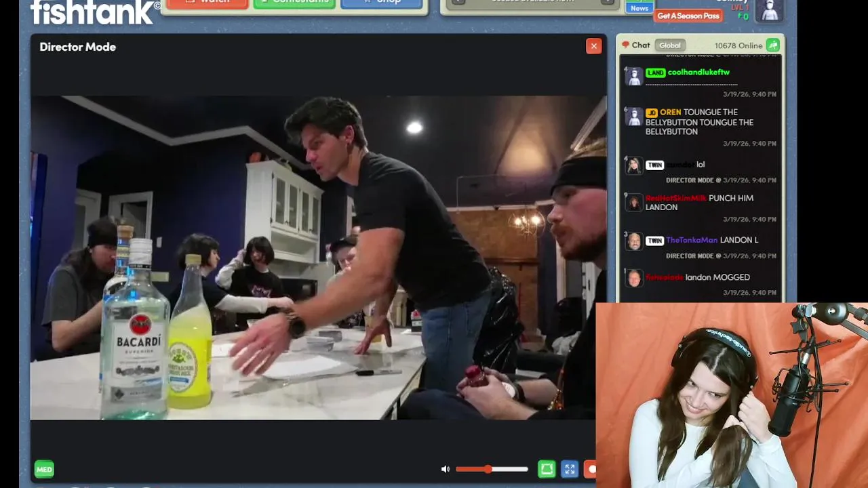
Task: Enter fullscreen with the blue expand icon
Action: tap(570, 469)
